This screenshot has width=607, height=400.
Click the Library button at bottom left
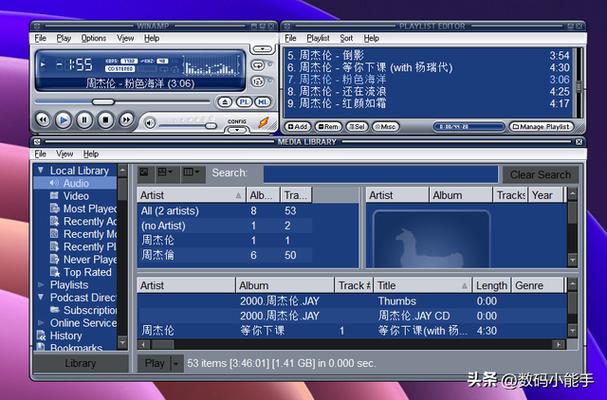tap(81, 363)
